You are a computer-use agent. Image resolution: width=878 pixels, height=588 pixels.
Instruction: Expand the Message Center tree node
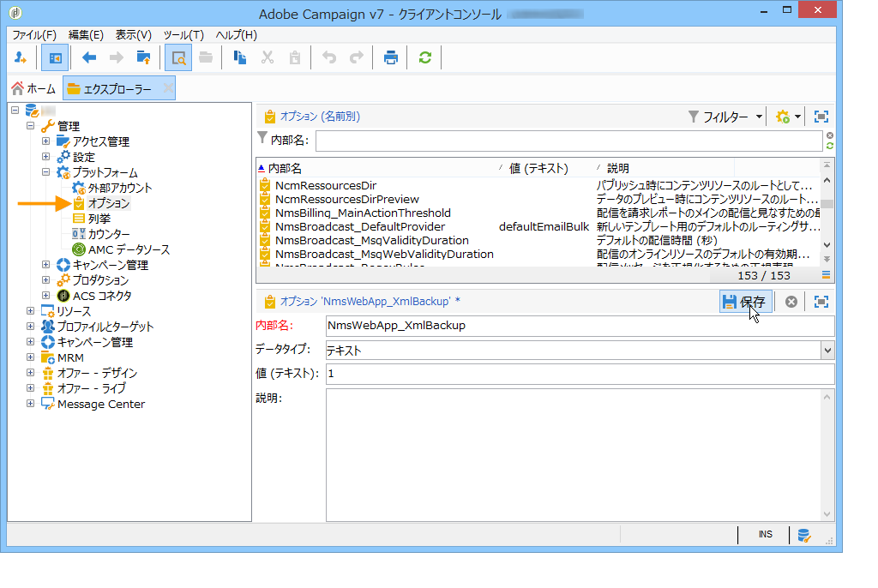(30, 404)
